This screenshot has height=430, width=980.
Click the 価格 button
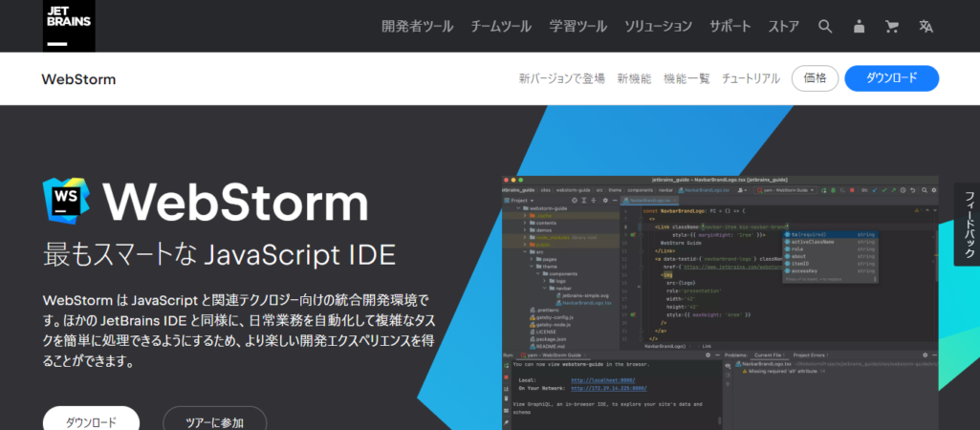815,78
